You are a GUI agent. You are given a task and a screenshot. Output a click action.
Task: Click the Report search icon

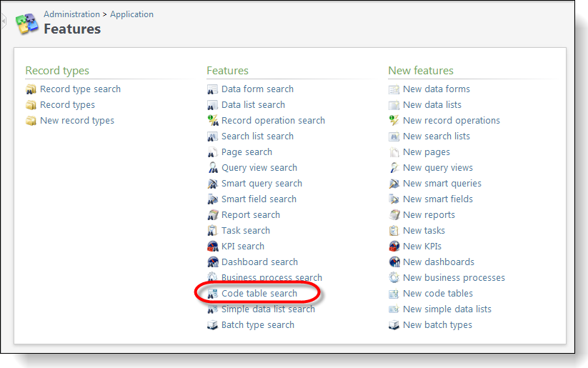[212, 215]
